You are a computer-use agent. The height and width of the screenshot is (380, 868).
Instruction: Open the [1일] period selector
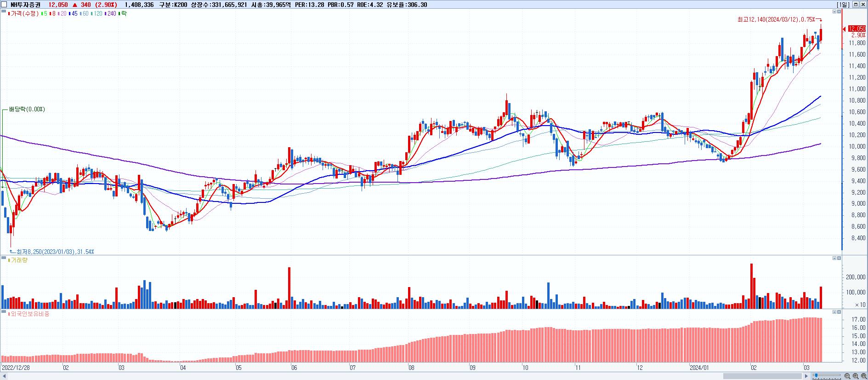[844, 5]
